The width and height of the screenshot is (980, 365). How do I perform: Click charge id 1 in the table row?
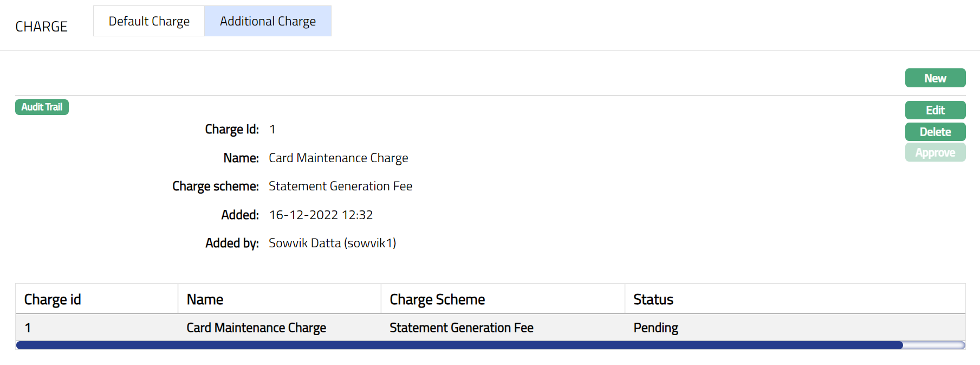[x=28, y=328]
